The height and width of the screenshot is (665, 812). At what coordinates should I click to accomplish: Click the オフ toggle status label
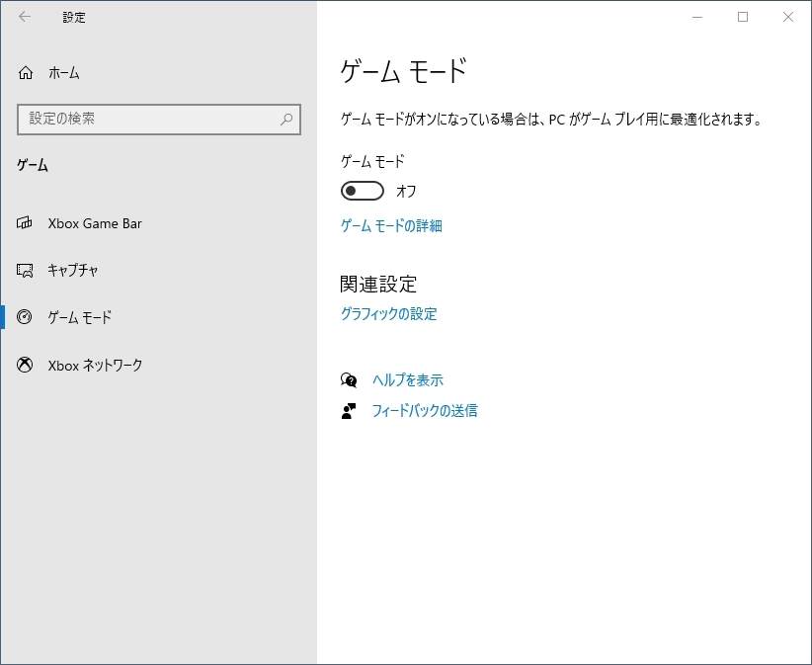(x=406, y=191)
